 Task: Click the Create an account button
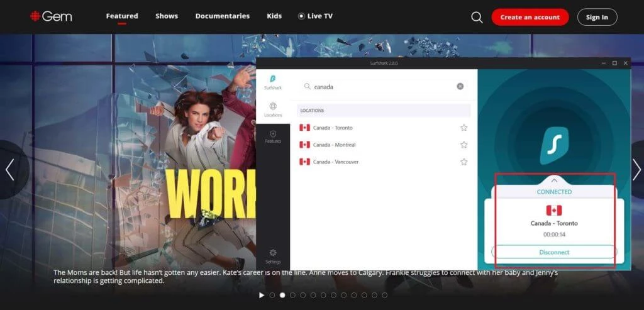pos(530,17)
